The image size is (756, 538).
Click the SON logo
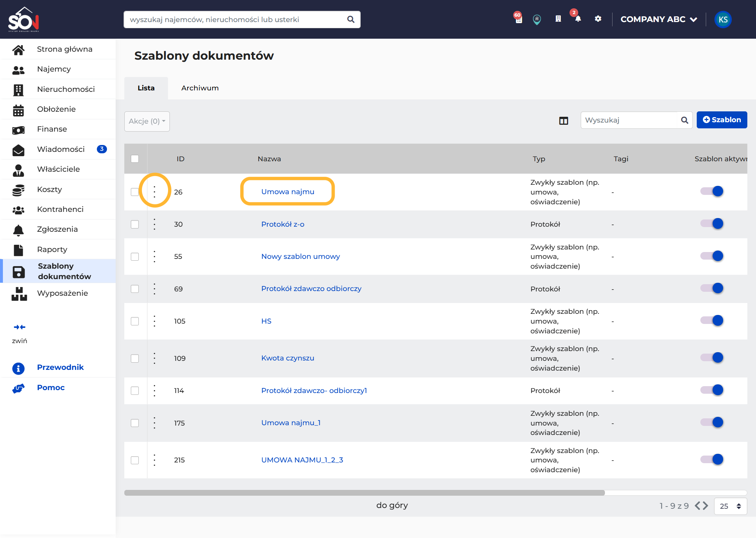coord(24,20)
